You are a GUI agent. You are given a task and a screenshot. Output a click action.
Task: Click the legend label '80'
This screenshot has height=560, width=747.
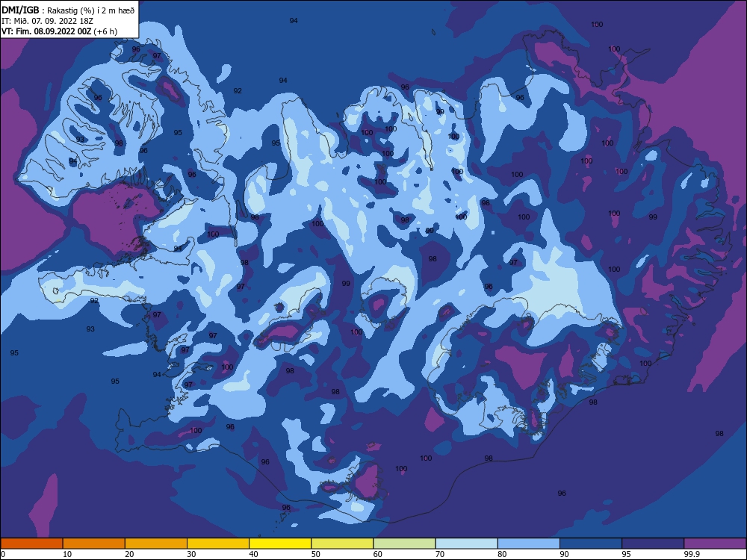point(502,554)
